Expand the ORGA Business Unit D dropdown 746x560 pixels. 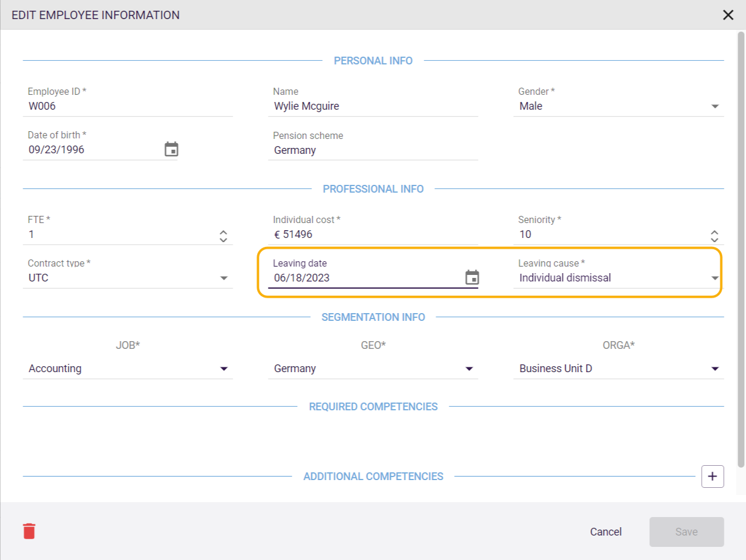click(x=715, y=369)
